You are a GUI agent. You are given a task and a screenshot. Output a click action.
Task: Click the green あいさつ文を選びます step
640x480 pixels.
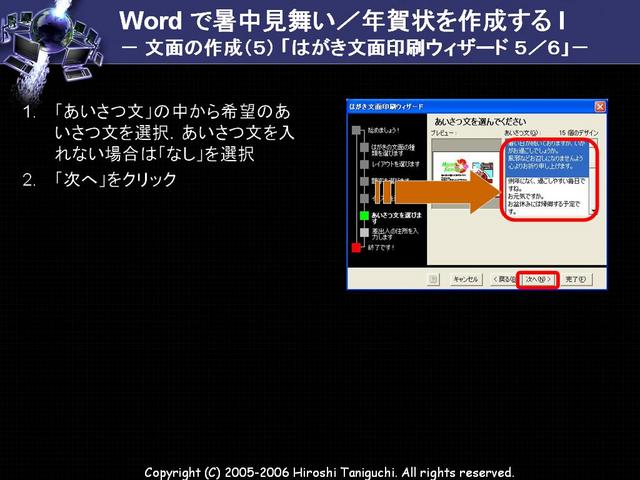391,217
